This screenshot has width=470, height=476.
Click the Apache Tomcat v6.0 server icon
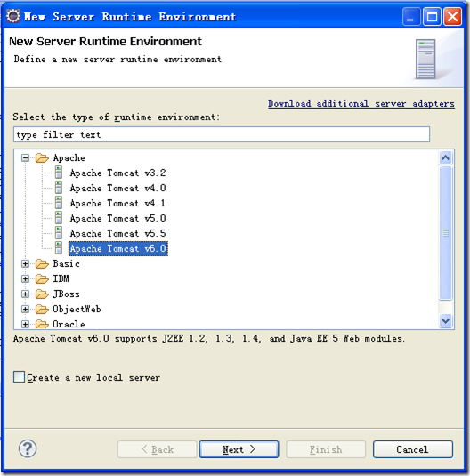click(59, 248)
